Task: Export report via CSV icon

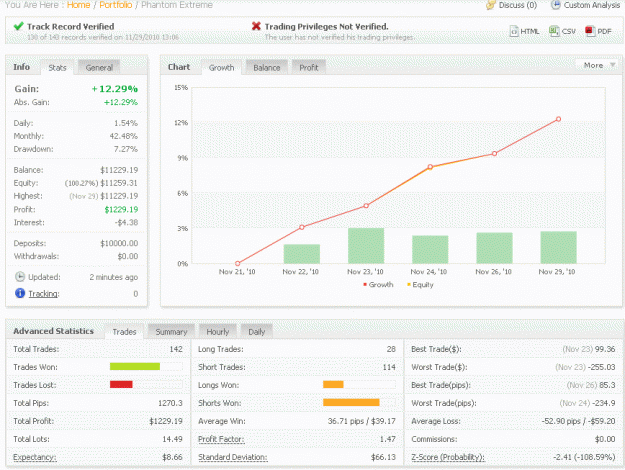Action: point(554,31)
